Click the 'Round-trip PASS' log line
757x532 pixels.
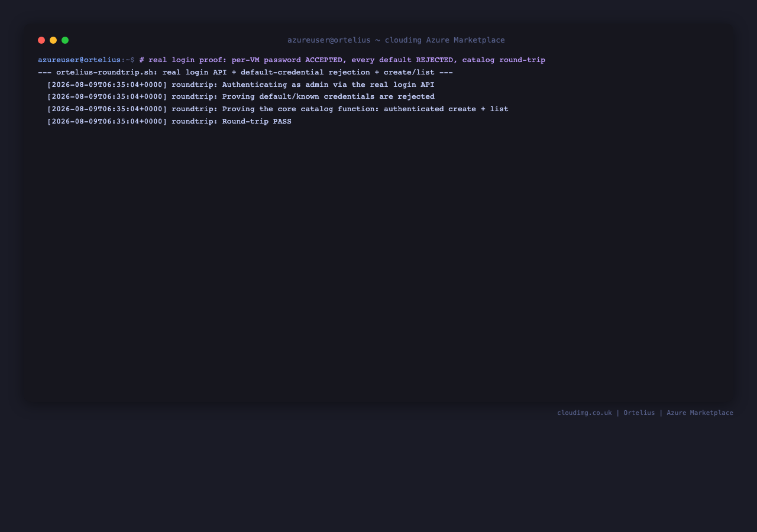point(169,121)
